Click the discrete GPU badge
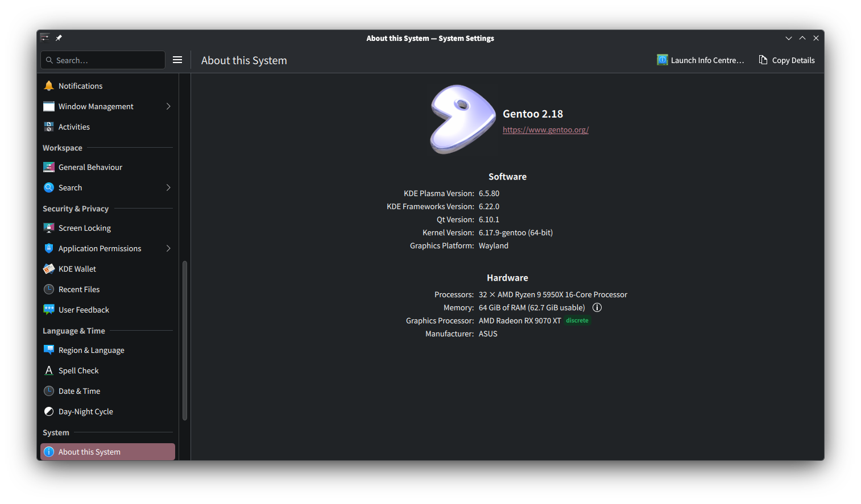861x504 pixels. tap(577, 320)
